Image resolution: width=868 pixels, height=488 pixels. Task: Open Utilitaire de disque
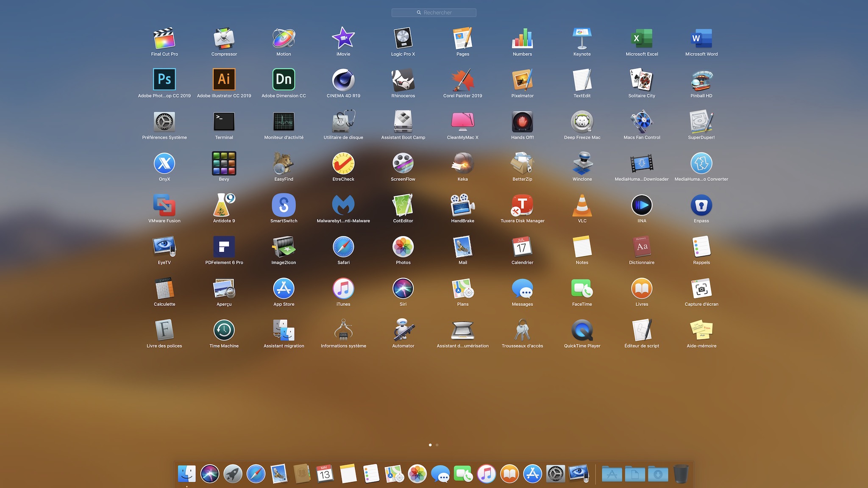[x=343, y=122]
